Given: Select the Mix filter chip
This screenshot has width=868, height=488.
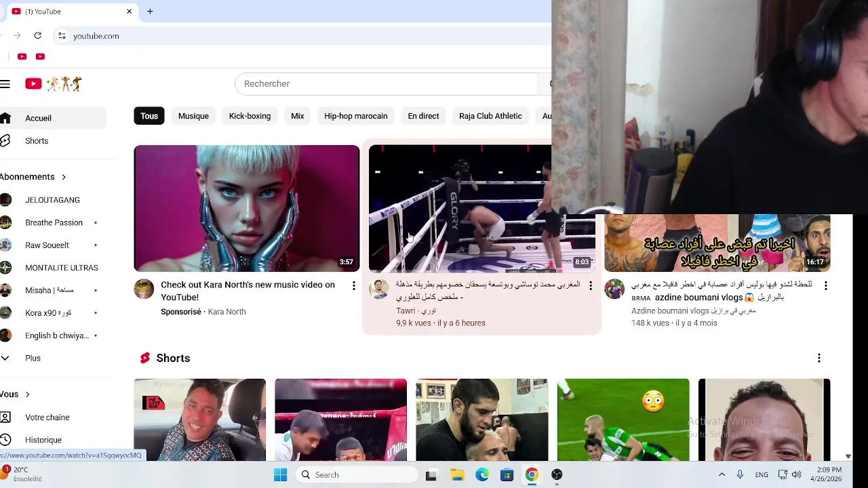Looking at the screenshot, I should [x=298, y=116].
